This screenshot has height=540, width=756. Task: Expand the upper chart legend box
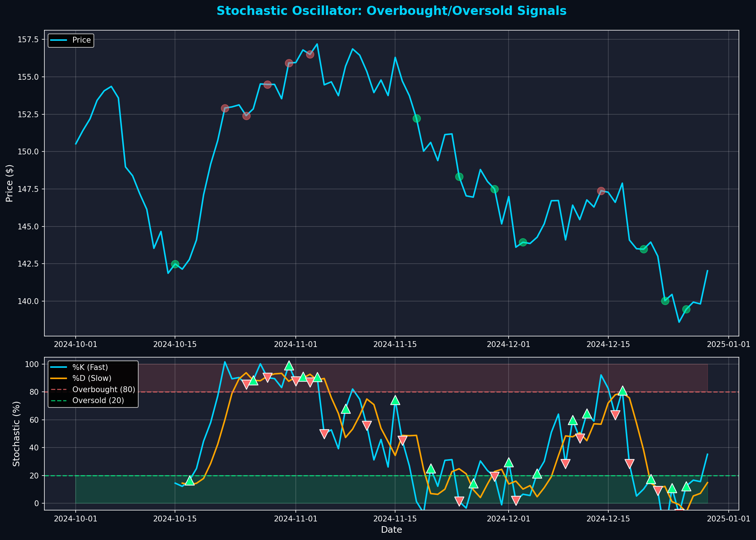click(70, 40)
